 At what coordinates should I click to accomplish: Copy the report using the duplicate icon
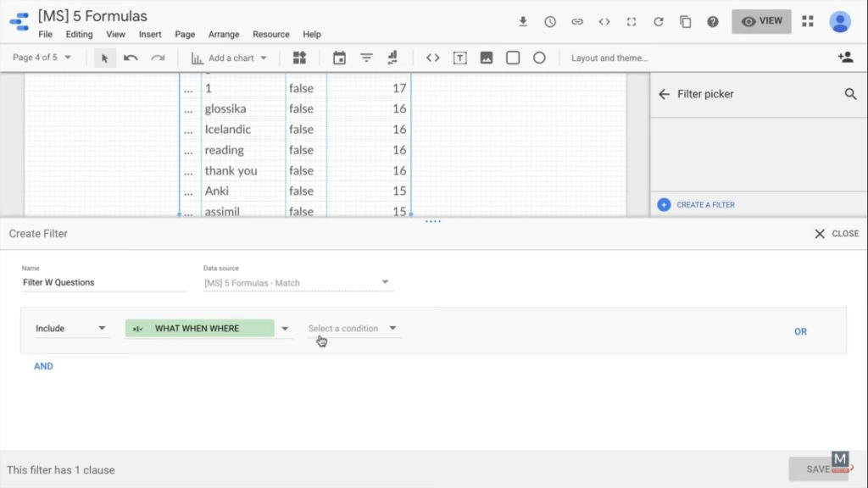click(x=685, y=22)
